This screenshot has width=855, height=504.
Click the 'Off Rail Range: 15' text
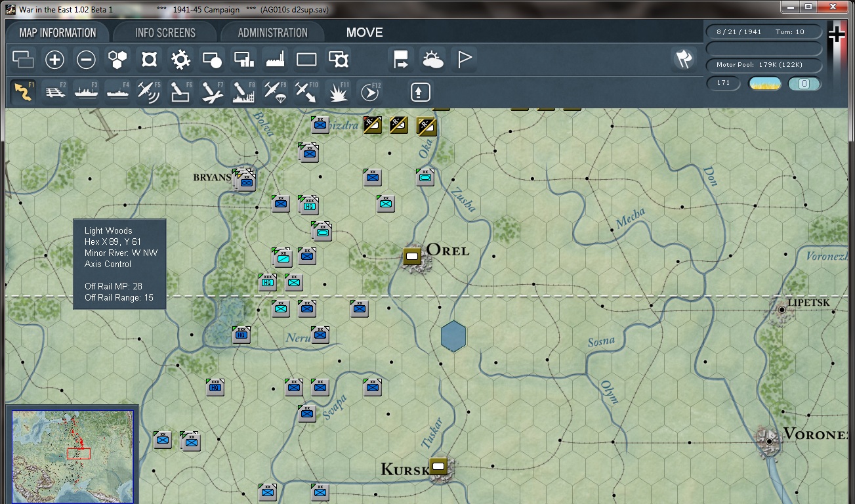click(x=119, y=297)
